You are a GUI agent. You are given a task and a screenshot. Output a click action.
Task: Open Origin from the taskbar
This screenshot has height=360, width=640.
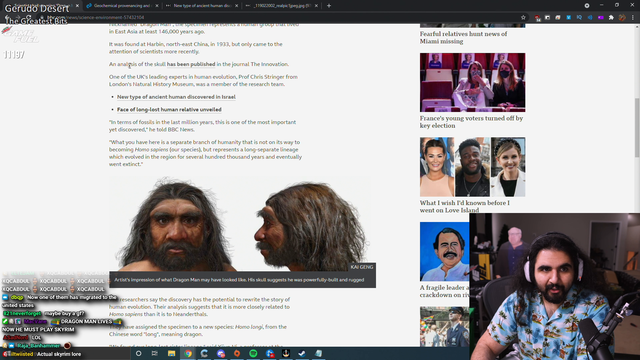(237, 353)
